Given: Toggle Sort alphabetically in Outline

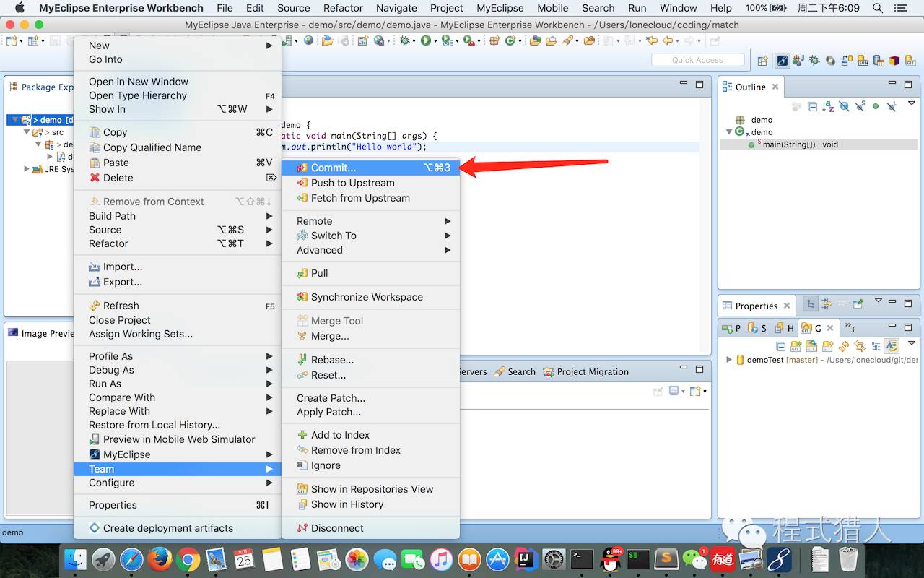Looking at the screenshot, I should [828, 106].
